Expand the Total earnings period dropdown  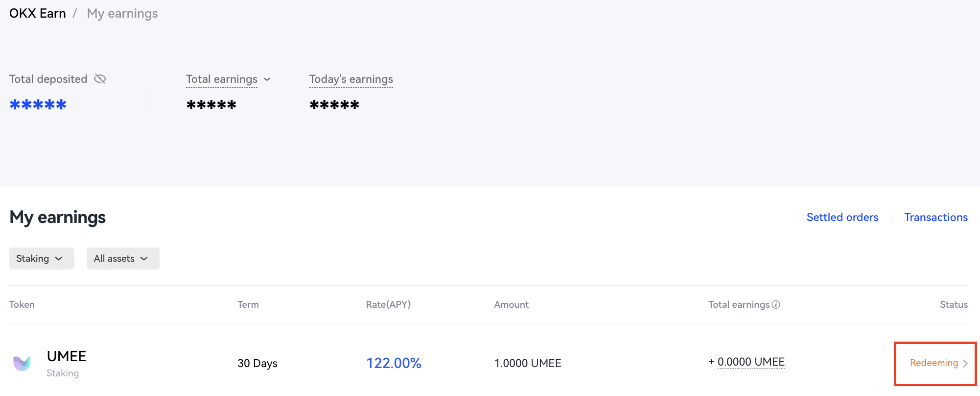point(267,79)
